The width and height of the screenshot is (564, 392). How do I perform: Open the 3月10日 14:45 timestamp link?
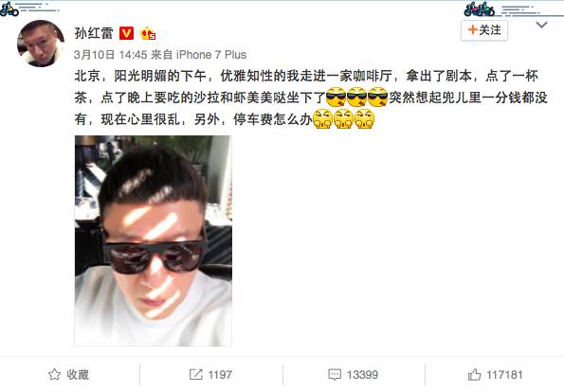110,55
